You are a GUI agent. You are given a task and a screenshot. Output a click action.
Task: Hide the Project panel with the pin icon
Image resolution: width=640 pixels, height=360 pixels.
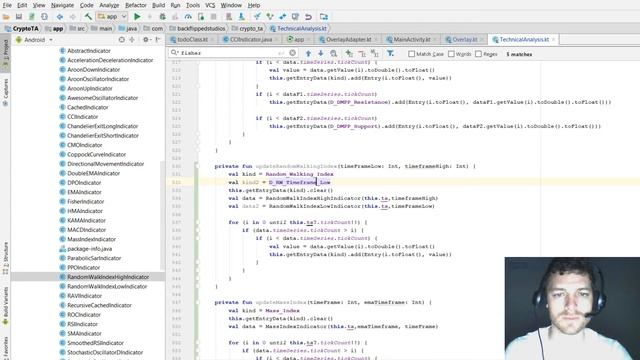(158, 40)
